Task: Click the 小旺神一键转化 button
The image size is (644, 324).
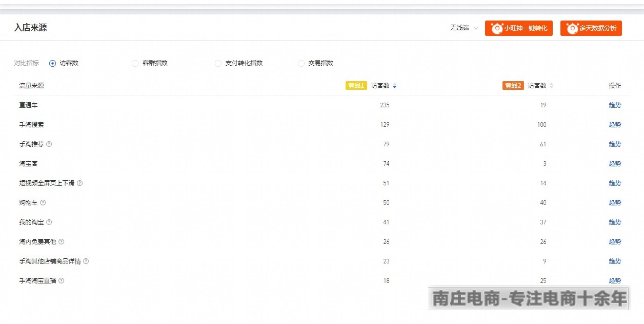Action: pos(519,28)
